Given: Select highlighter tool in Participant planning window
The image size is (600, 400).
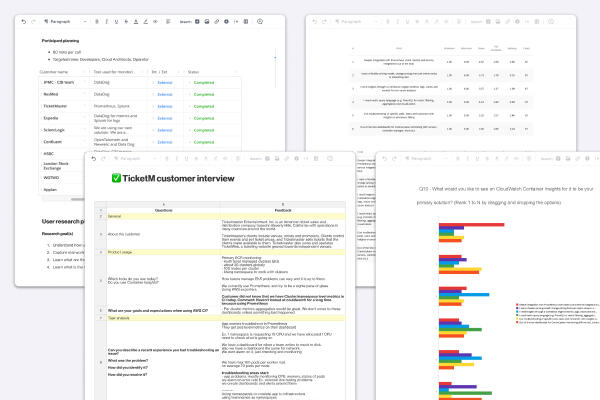Looking at the screenshot, I should (145, 22).
